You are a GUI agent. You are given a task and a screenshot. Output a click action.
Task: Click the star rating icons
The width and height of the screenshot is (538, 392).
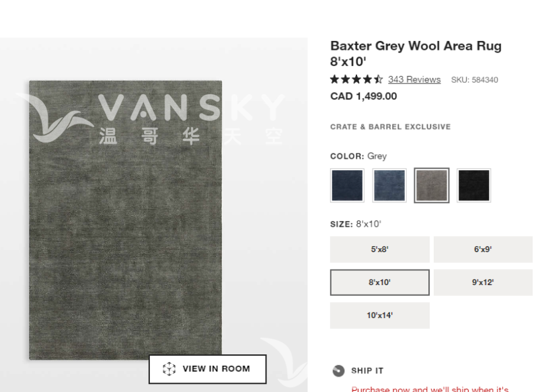tap(356, 79)
